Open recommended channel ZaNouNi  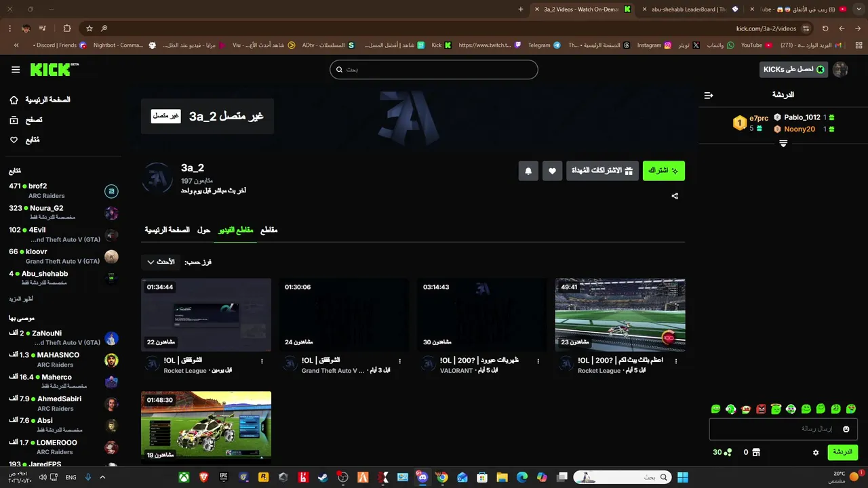point(63,338)
